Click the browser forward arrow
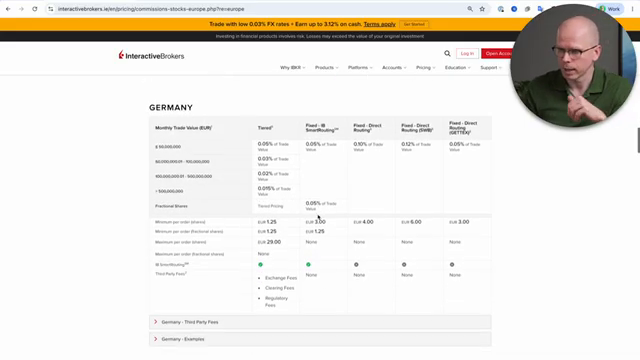The width and height of the screenshot is (640, 360). [x=21, y=9]
